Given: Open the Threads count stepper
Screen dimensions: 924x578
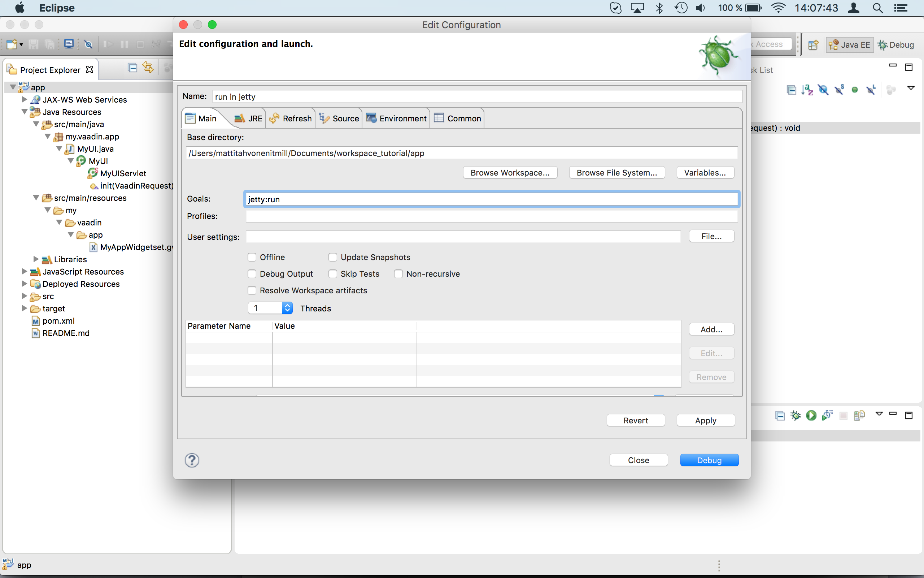Looking at the screenshot, I should pyautogui.click(x=288, y=308).
